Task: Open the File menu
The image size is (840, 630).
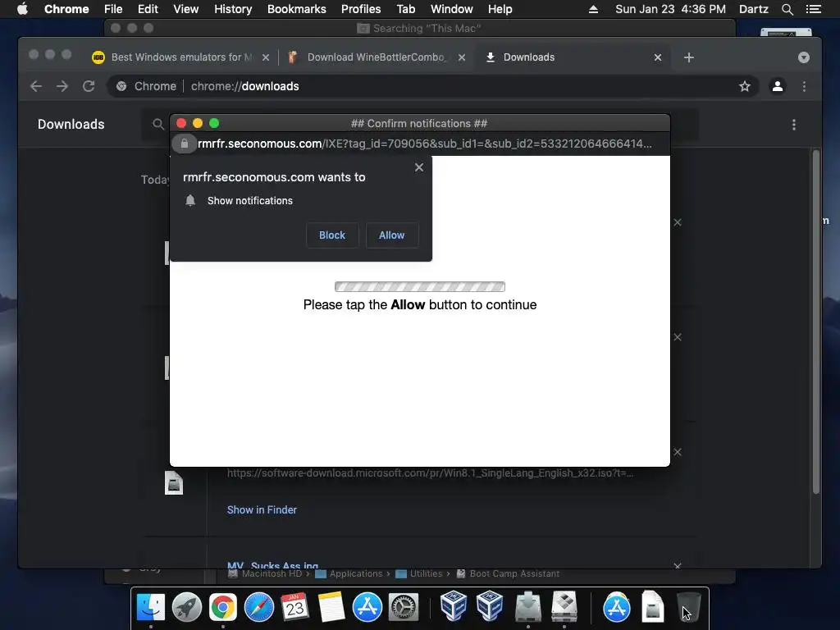Action: (x=113, y=9)
